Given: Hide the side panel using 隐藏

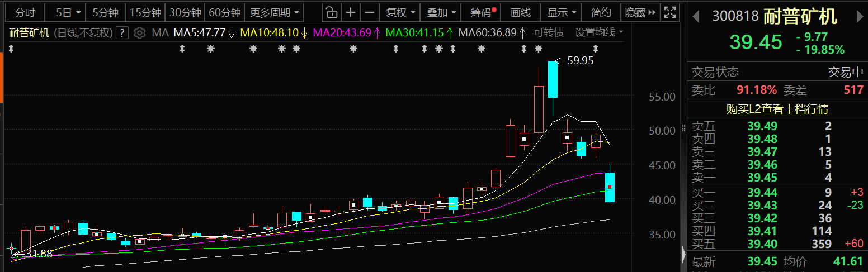Looking at the screenshot, I should [x=640, y=12].
